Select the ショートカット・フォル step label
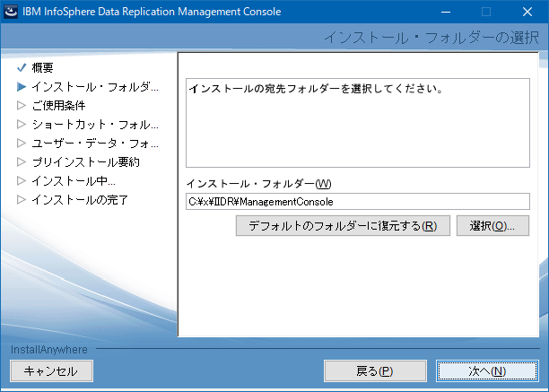 (95, 125)
